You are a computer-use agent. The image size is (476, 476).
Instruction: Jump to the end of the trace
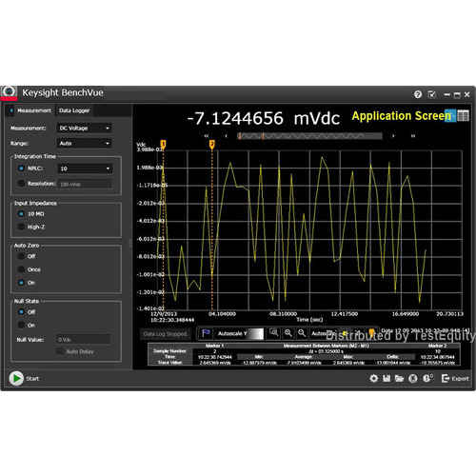point(413,136)
